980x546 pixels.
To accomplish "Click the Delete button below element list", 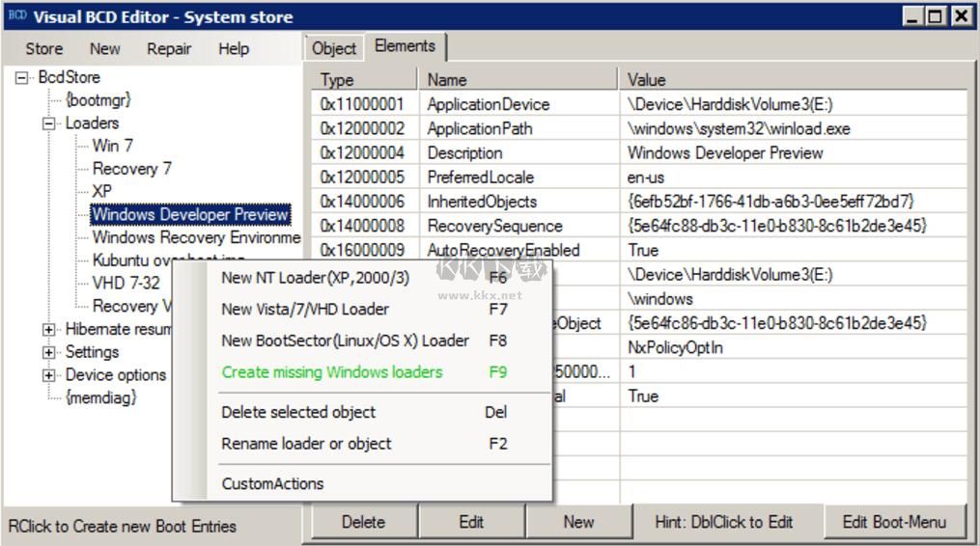I will click(x=364, y=522).
